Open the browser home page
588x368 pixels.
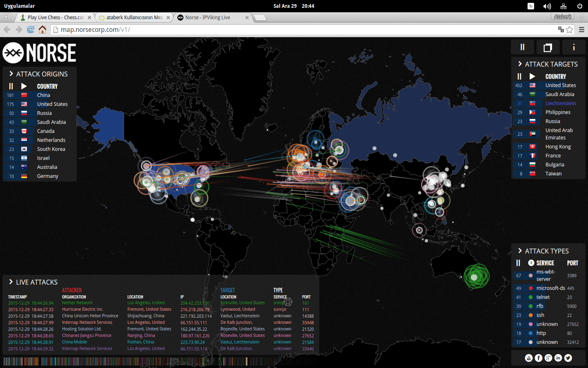(42, 29)
